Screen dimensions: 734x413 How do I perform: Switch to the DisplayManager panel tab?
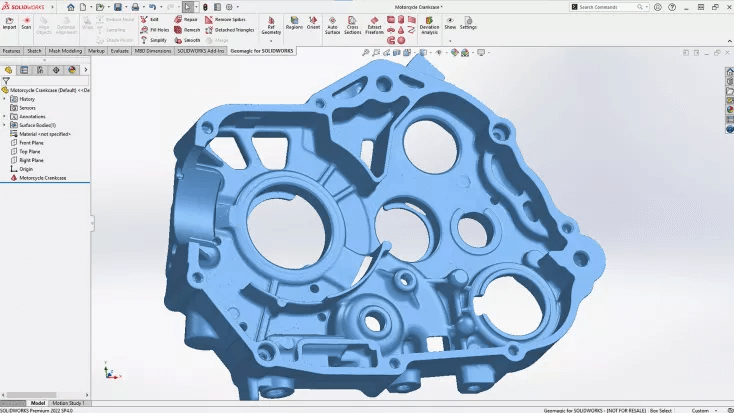(x=71, y=70)
